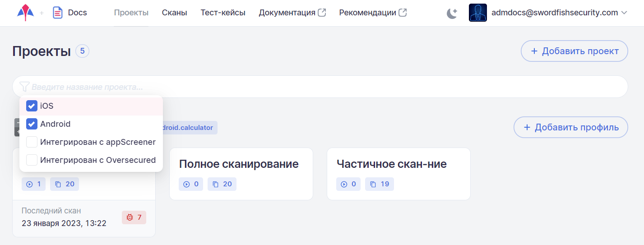Open the Сканы tab
Viewport: 644px width, 245px height.
[x=174, y=13]
